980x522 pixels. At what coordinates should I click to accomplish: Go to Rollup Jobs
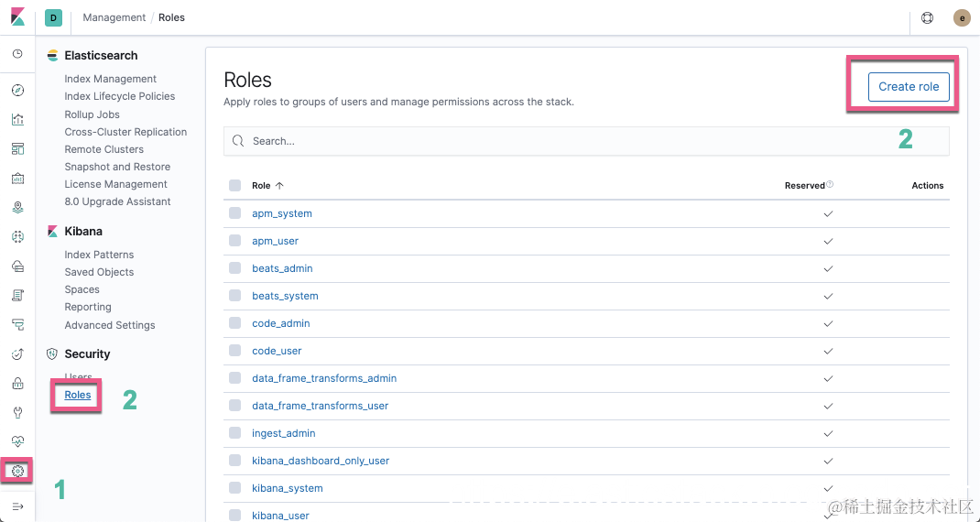92,114
